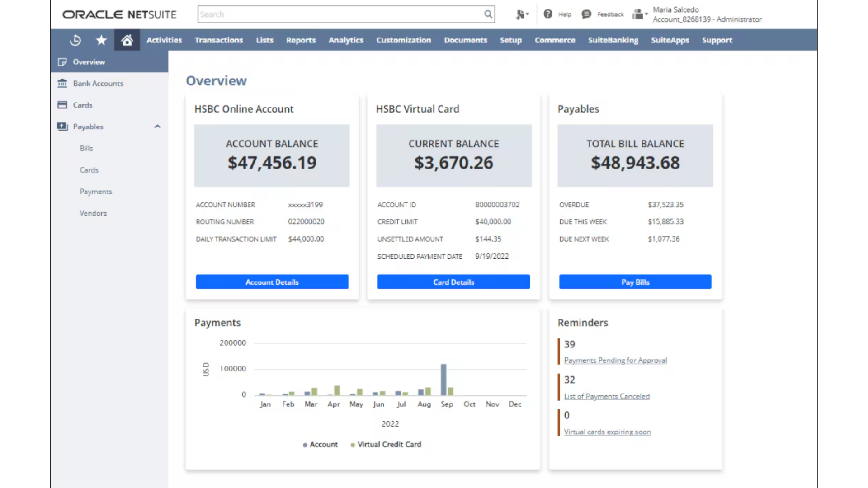The width and height of the screenshot is (868, 488).
Task: Select the Reports menu tab
Action: [301, 40]
